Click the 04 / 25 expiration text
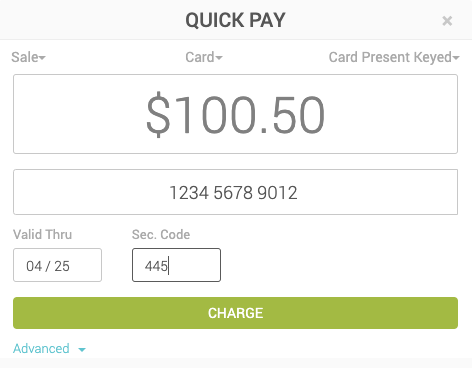The image size is (472, 368). [48, 266]
